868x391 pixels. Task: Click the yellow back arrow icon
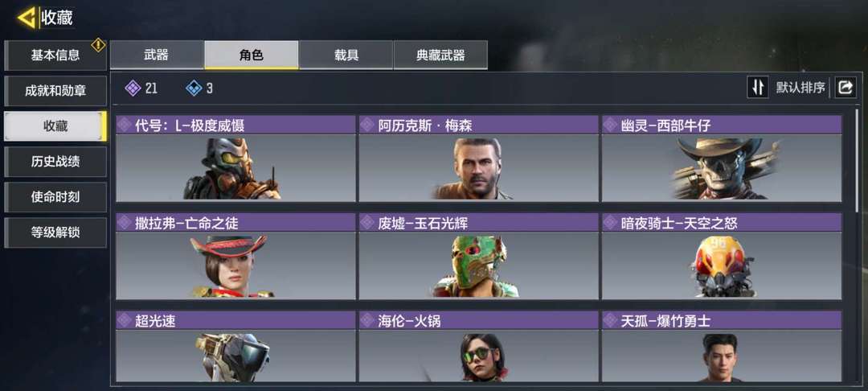point(26,19)
